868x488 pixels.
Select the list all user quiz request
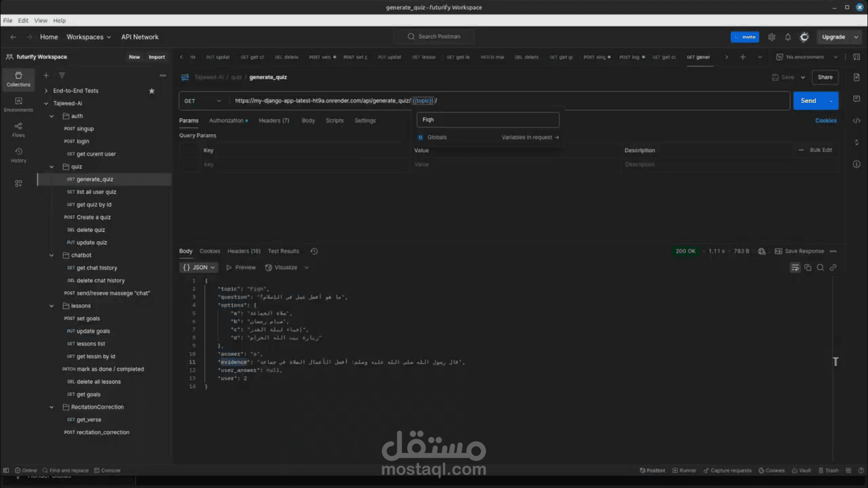click(x=96, y=192)
